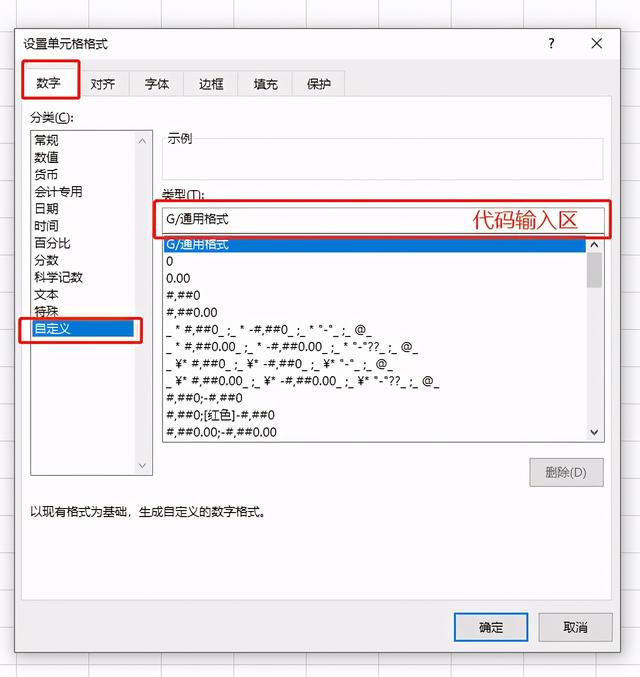640x677 pixels.
Task: Click the up arrow of category list scrollbar
Action: pyautogui.click(x=143, y=141)
